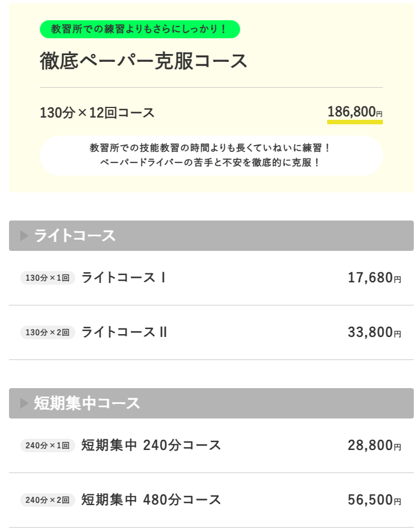
Task: Expand the ライトコース section header
Action: click(211, 236)
